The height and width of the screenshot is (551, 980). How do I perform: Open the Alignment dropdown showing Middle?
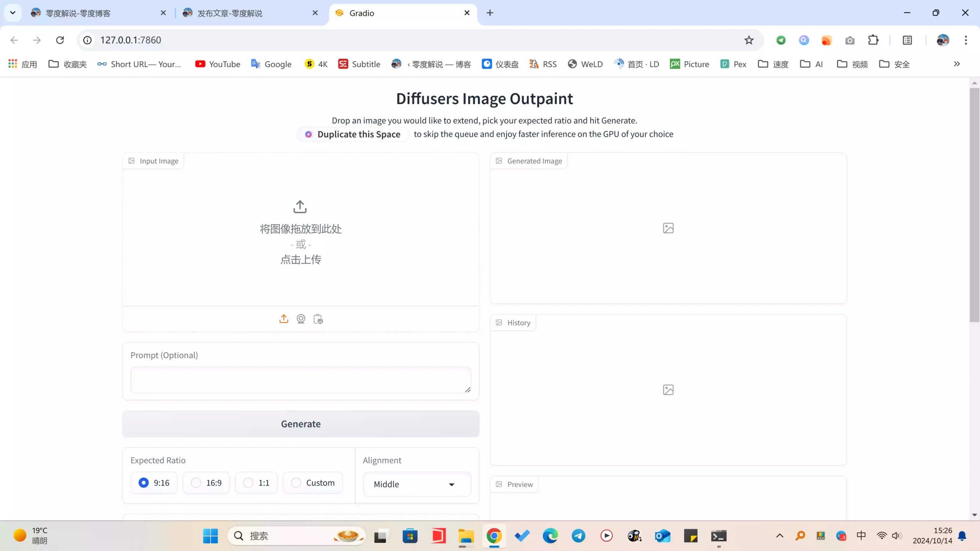tap(417, 484)
